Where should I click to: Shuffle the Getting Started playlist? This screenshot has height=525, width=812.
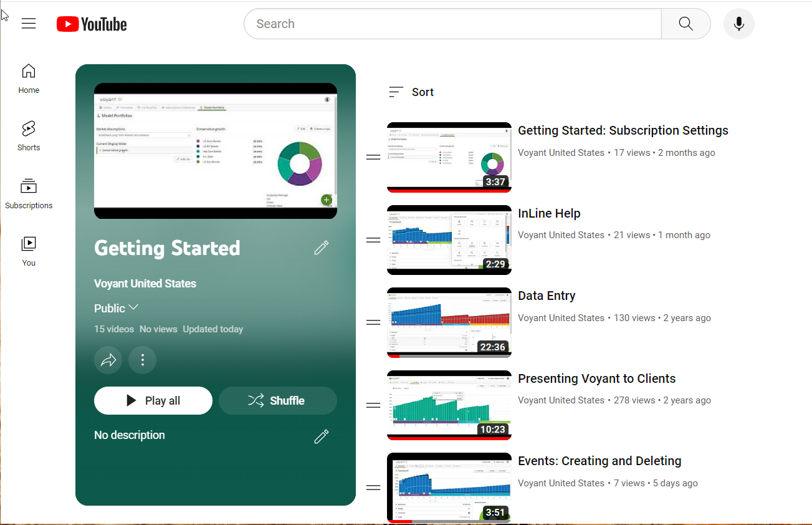click(277, 400)
